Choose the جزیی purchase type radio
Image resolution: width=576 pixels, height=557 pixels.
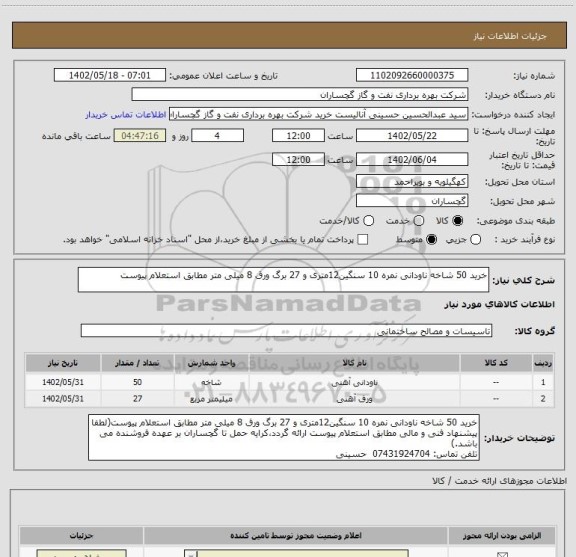(x=476, y=240)
